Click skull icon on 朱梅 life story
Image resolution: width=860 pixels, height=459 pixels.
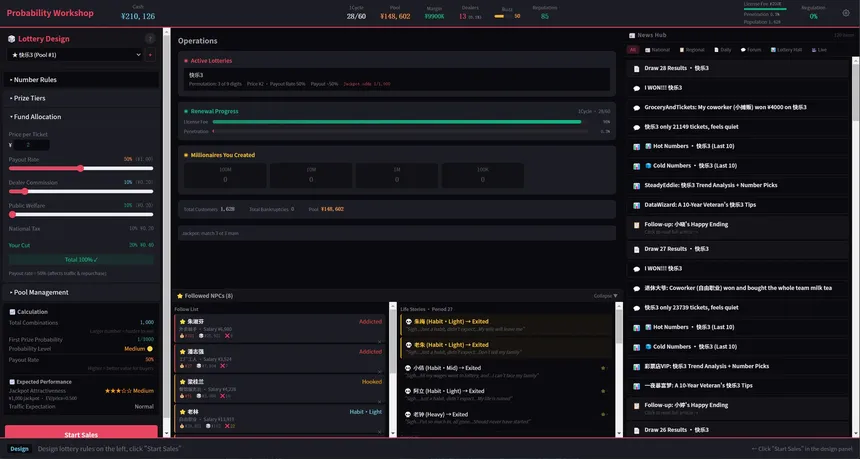click(409, 321)
